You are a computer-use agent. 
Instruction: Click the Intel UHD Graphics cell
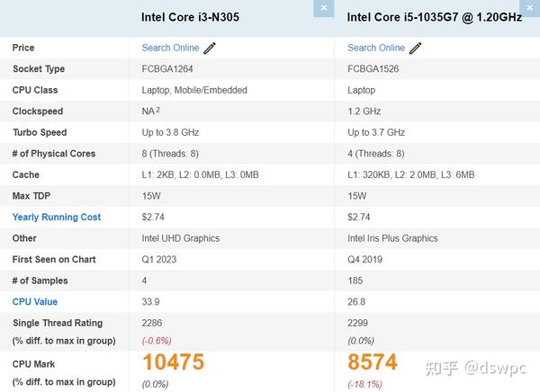181,238
